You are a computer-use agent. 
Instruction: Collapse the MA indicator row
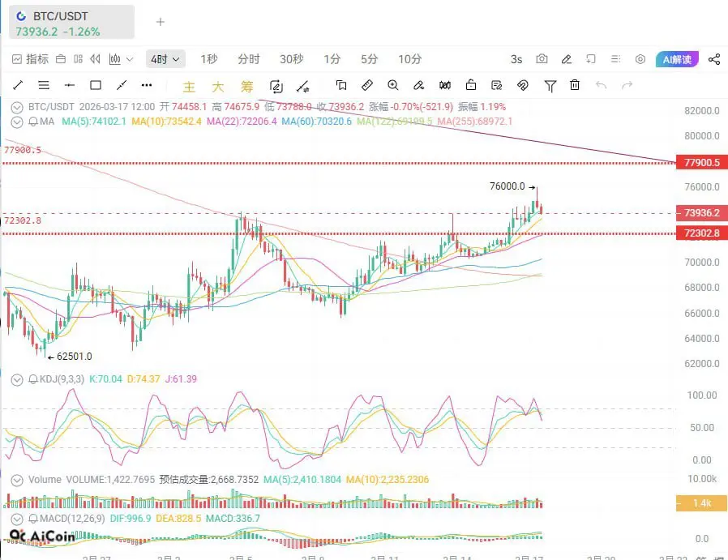click(x=17, y=122)
